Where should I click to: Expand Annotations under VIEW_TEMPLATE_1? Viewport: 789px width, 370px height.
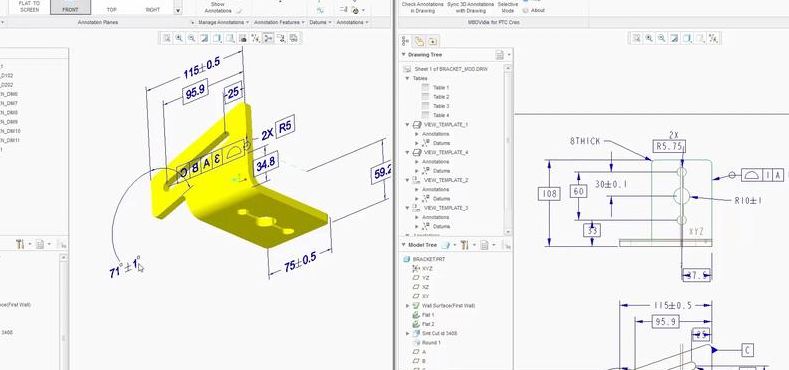pos(417,134)
